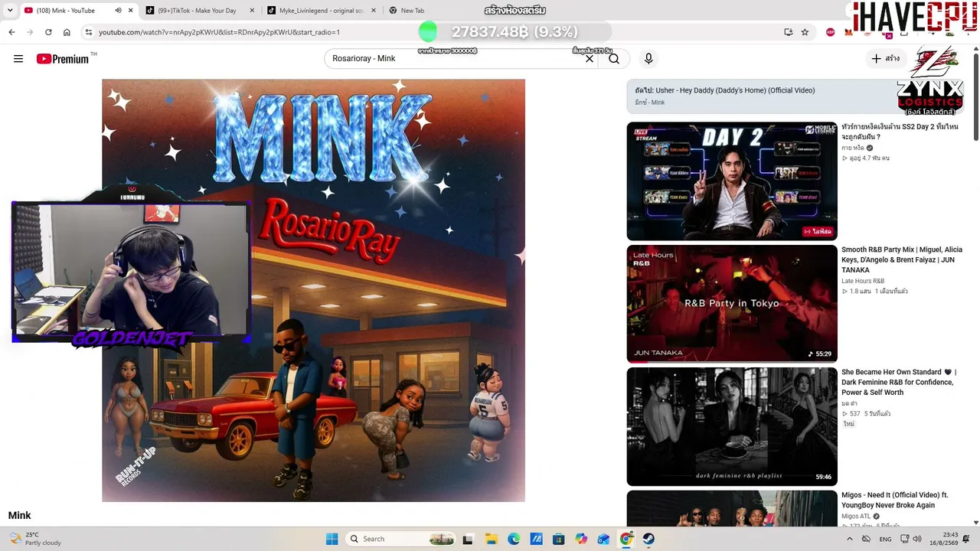Clear the search box with the X icon
Screen dimensions: 980x551
pos(590,59)
